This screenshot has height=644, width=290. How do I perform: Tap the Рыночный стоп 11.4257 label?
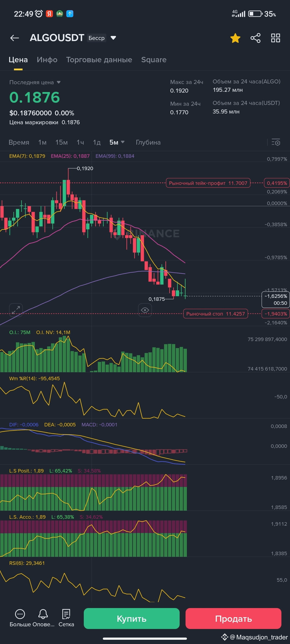[216, 314]
